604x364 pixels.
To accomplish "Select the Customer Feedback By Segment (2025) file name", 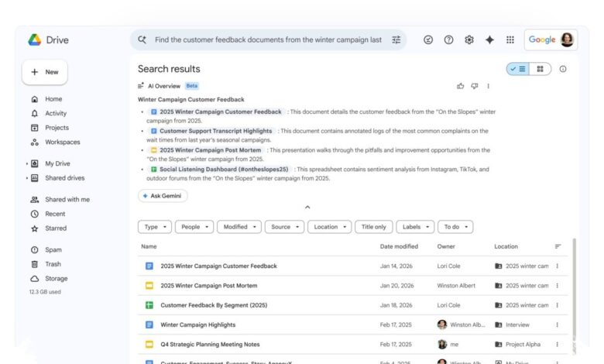I will point(214,305).
